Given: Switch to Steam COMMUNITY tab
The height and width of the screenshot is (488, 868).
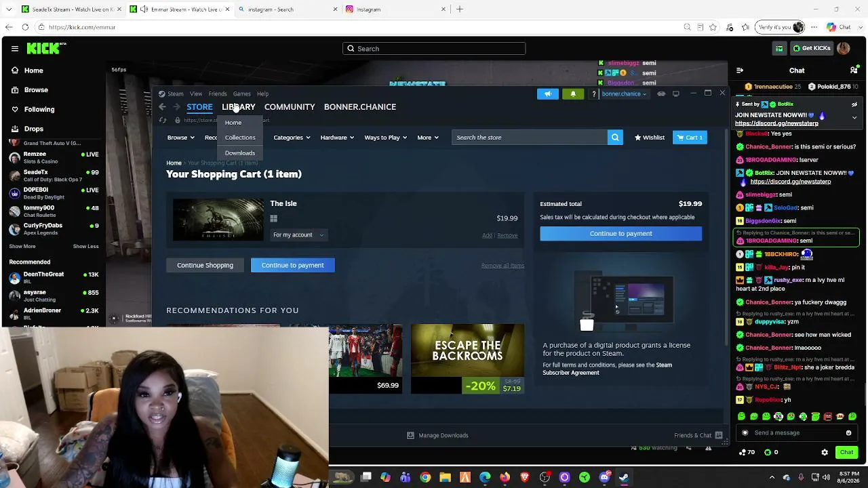Looking at the screenshot, I should point(290,107).
